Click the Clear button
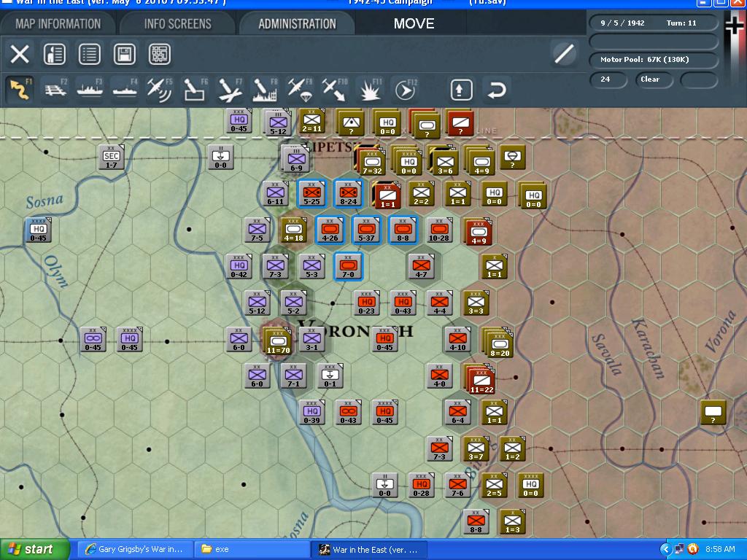 (x=654, y=79)
